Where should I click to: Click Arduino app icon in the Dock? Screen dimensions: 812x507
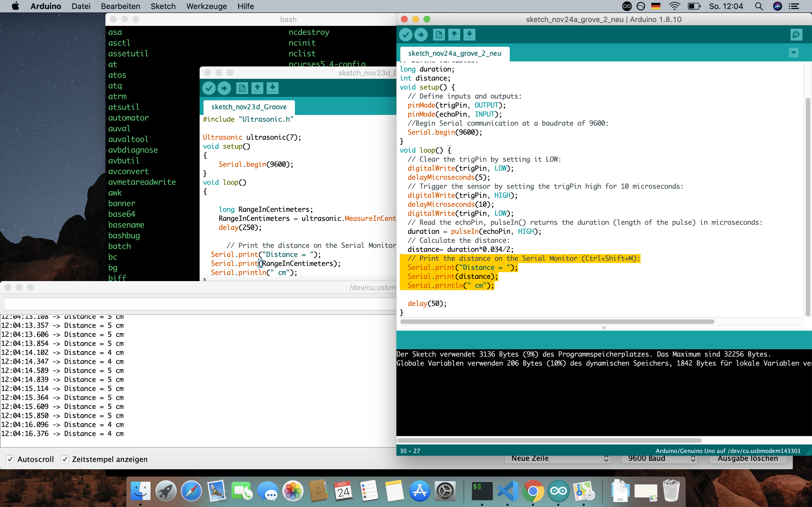pyautogui.click(x=558, y=491)
